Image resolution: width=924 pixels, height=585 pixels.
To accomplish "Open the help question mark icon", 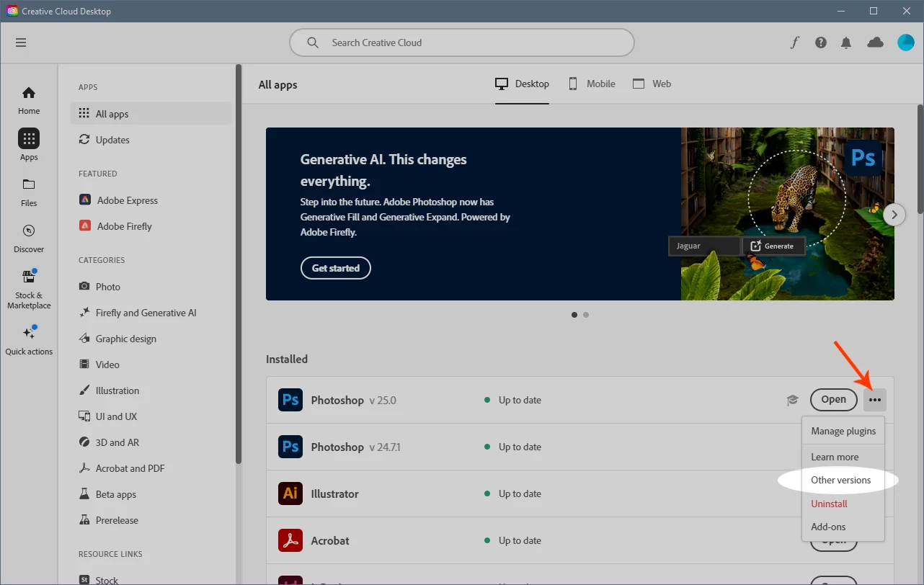I will point(821,43).
